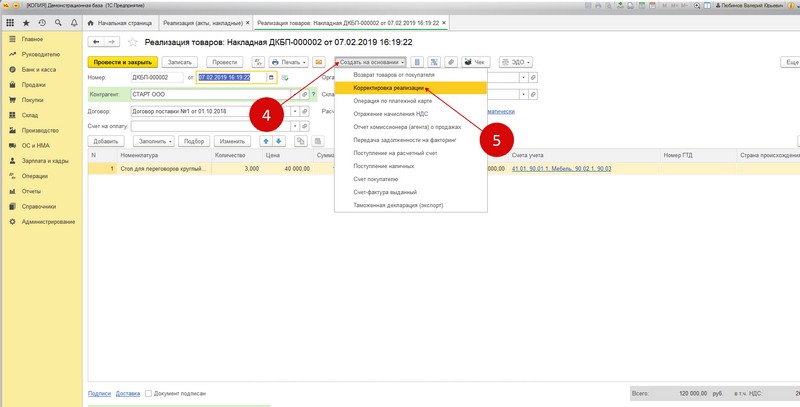Open Договор field dropdown arrow
This screenshot has width=800, height=407.
pyautogui.click(x=295, y=111)
